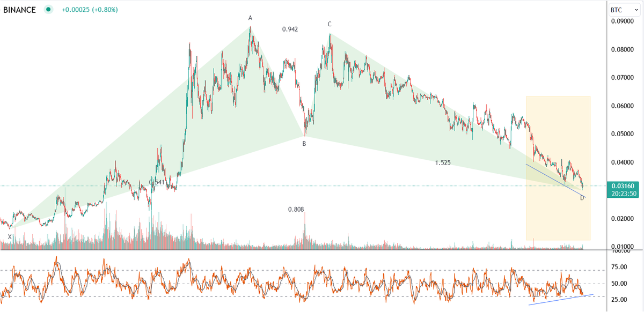Click the BINANCE symbol name

point(19,10)
